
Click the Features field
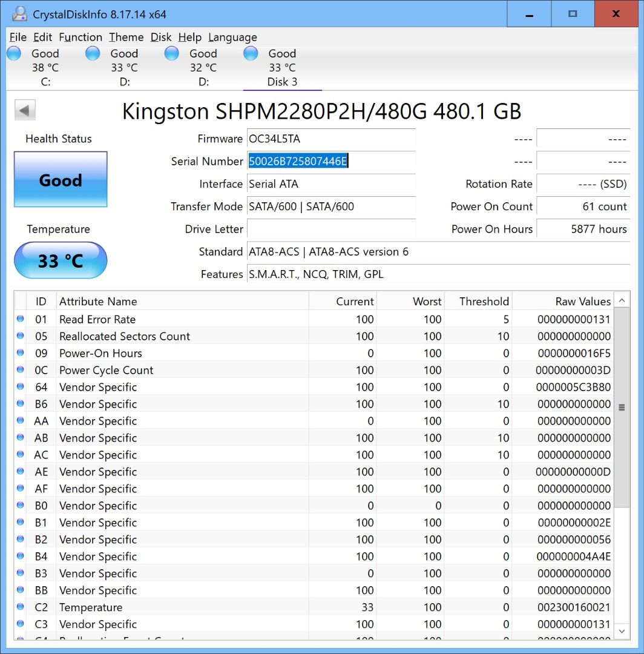[438, 274]
